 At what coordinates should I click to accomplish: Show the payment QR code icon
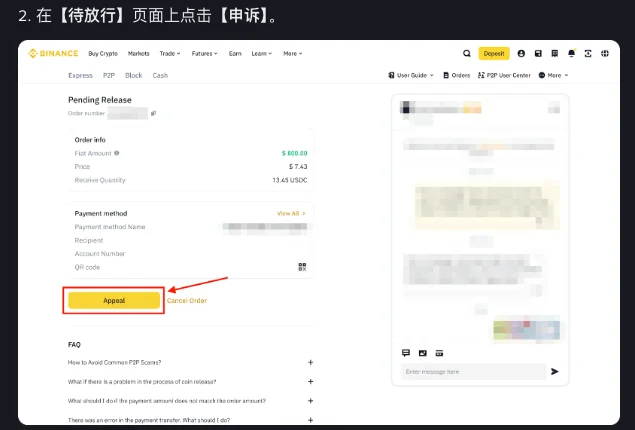(302, 267)
